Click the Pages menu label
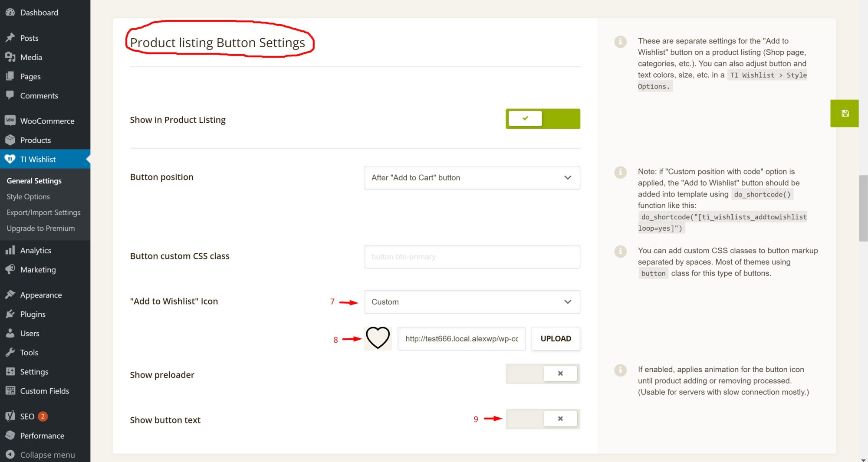The height and width of the screenshot is (462, 868). tap(30, 76)
